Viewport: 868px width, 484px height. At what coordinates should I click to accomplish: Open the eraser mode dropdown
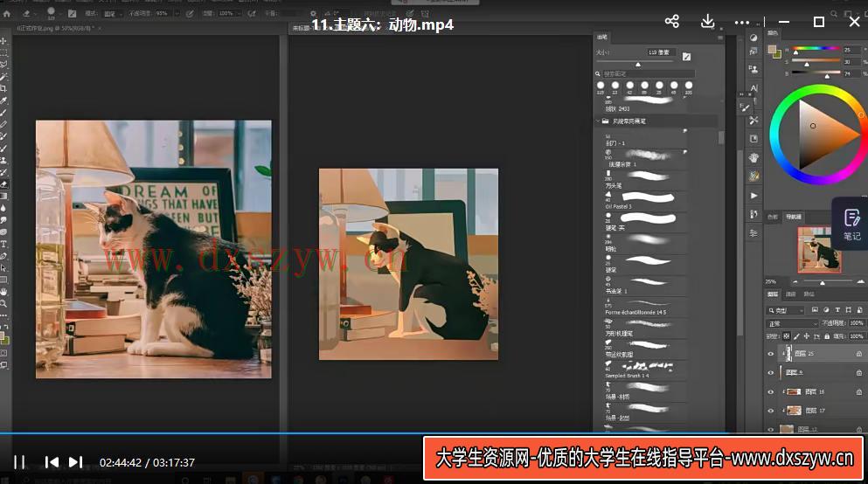[x=113, y=13]
